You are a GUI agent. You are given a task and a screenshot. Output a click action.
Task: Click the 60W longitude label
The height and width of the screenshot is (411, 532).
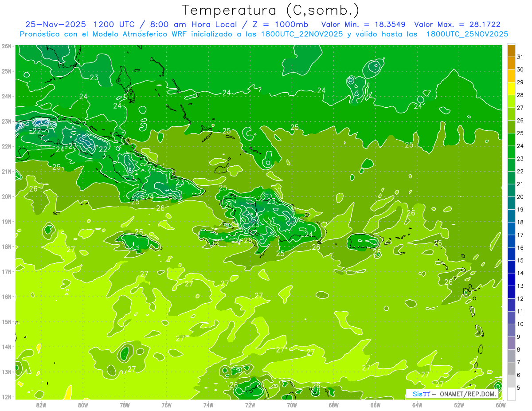click(501, 405)
